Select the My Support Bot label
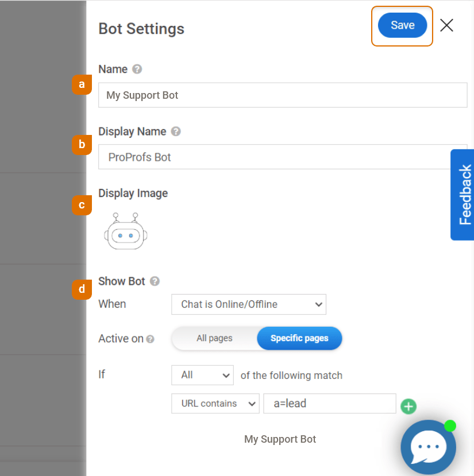Screen dimensions: 474x476 click(x=280, y=439)
